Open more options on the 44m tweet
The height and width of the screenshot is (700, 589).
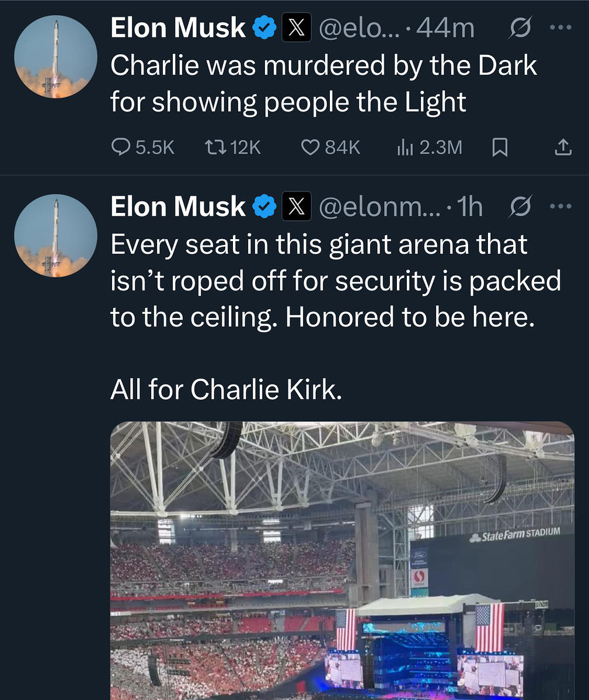click(561, 28)
